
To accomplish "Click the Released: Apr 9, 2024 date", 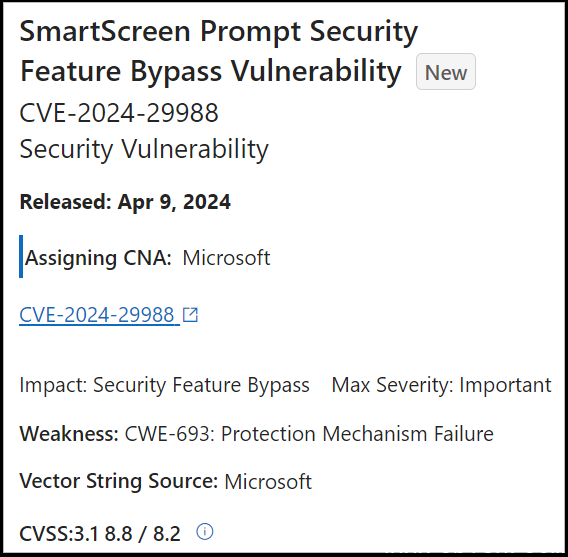I will (125, 202).
